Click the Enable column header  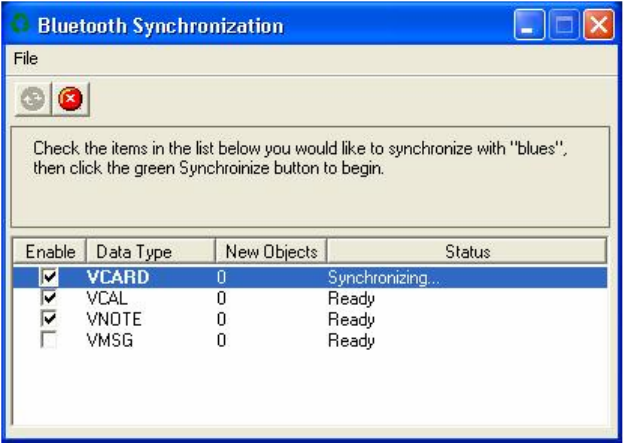pyautogui.click(x=50, y=252)
